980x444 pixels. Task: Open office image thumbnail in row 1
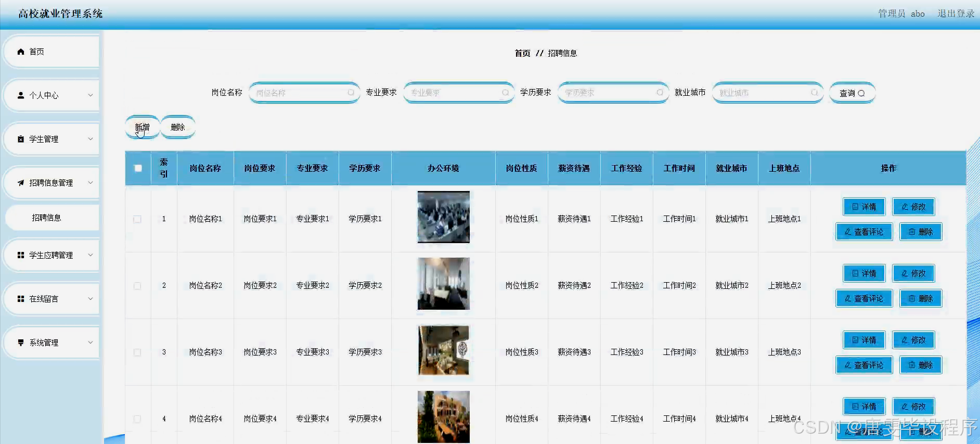pyautogui.click(x=444, y=217)
